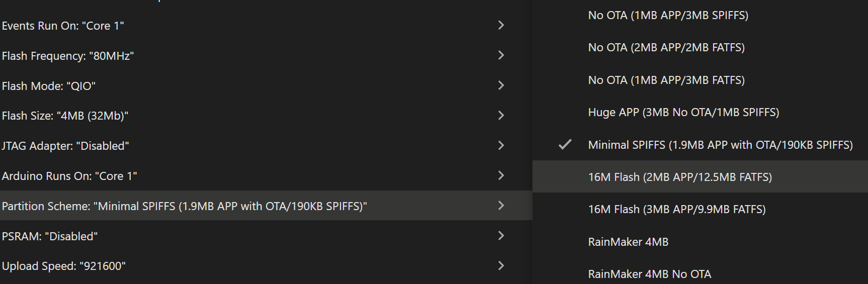The image size is (868, 284).
Task: Click the chevron beside Upload Speed
Action: [x=501, y=266]
